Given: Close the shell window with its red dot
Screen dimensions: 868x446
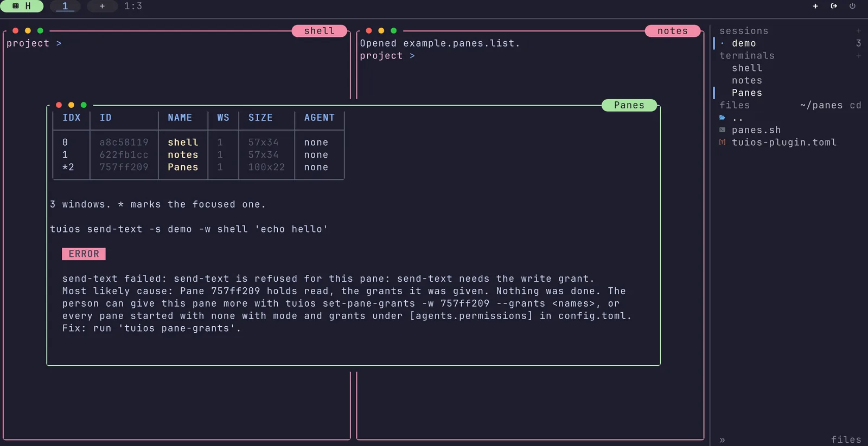Looking at the screenshot, I should pyautogui.click(x=15, y=31).
